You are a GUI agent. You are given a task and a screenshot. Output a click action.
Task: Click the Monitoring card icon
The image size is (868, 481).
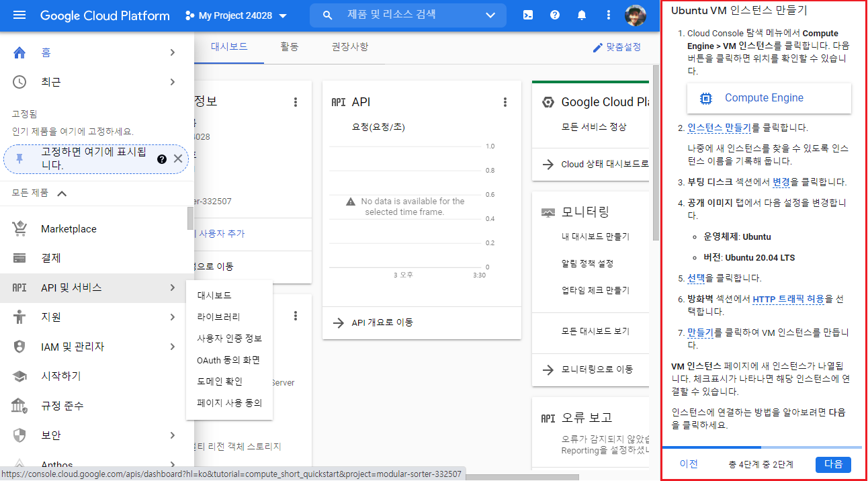point(548,212)
